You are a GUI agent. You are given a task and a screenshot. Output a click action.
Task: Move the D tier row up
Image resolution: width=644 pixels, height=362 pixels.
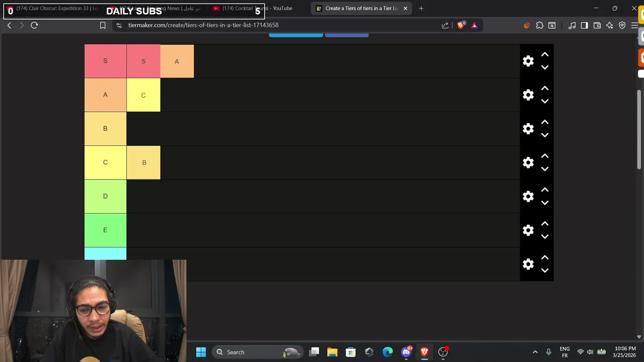tap(544, 190)
